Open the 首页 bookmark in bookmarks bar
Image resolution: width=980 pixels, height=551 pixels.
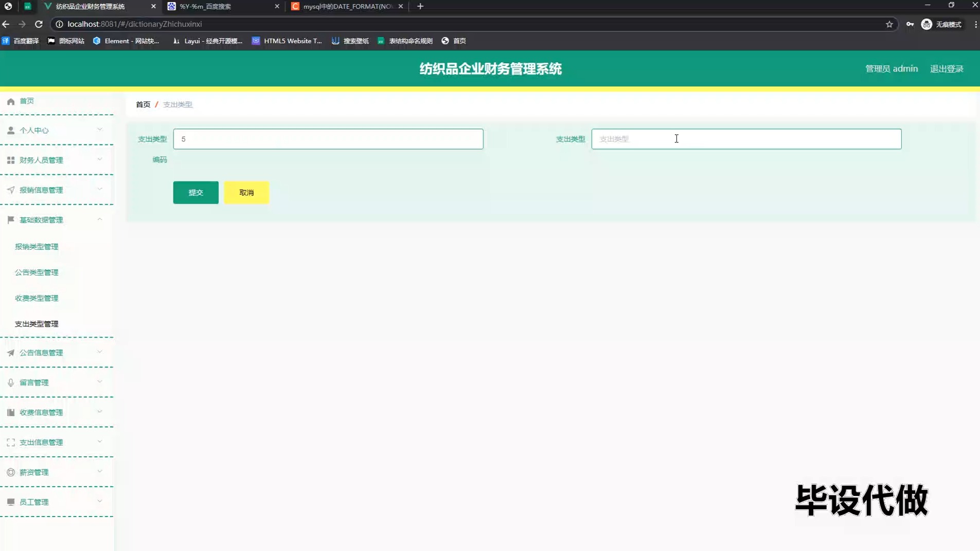pos(454,41)
